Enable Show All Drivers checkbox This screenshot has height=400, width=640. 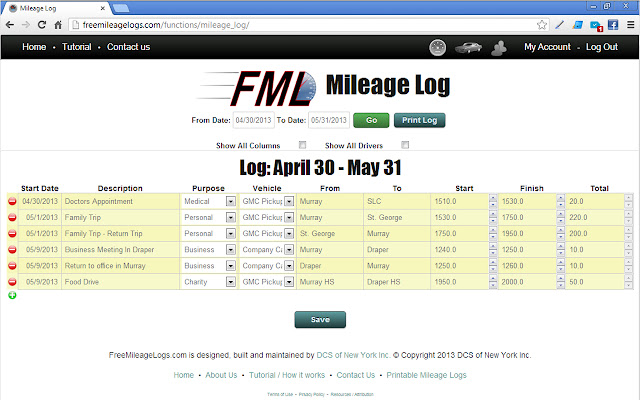pyautogui.click(x=405, y=144)
